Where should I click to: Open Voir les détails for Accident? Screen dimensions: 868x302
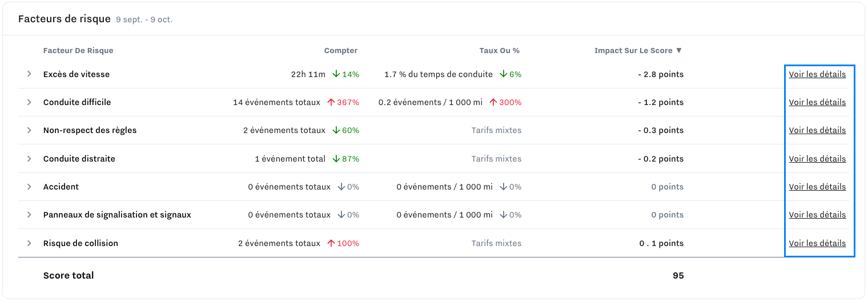(817, 187)
